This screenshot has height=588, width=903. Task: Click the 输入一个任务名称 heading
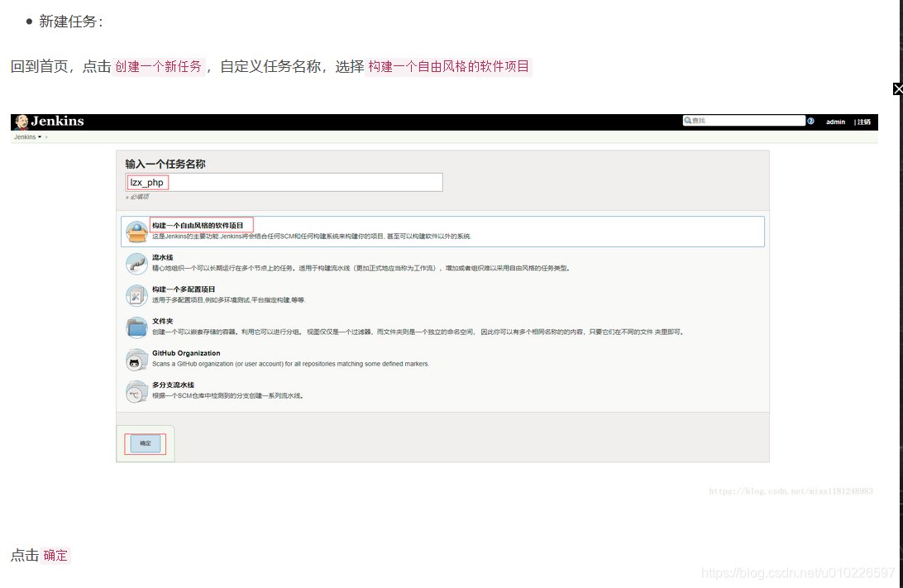pos(165,164)
